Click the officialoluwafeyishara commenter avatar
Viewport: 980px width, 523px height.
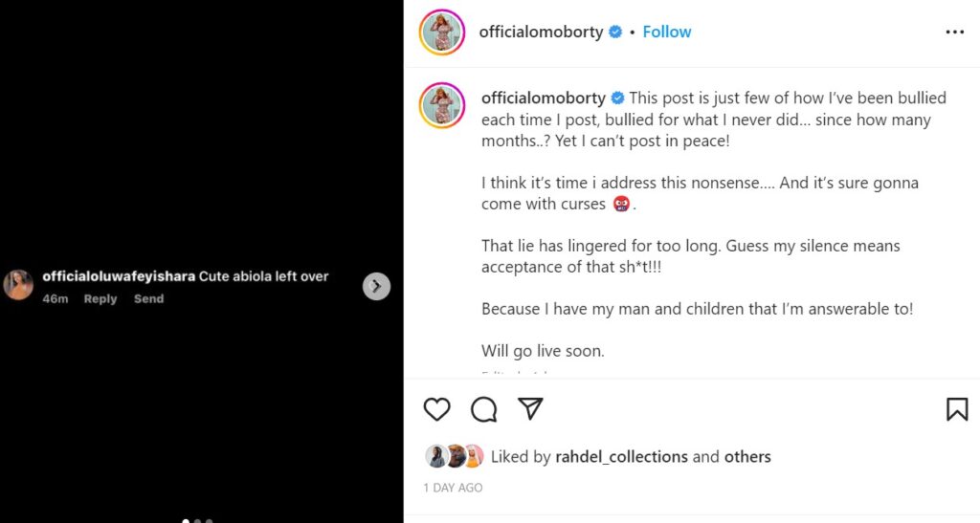18,285
